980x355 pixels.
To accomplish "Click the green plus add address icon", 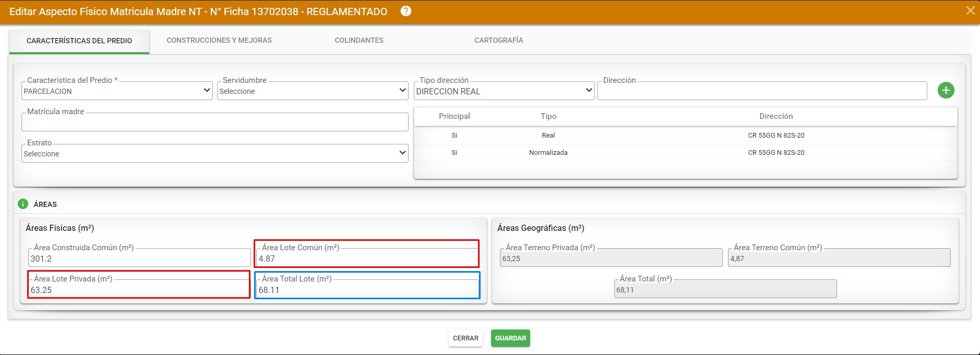I will tap(946, 90).
